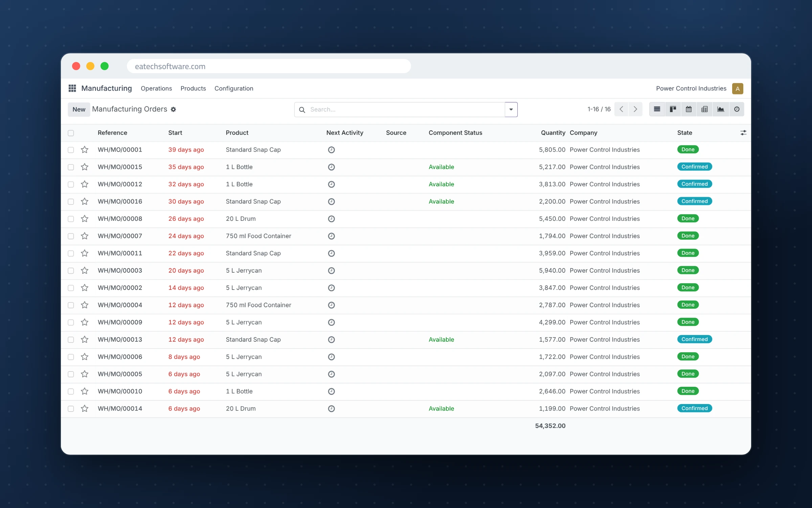The image size is (812, 508).
Task: Open activity clock for WH/MO/00012
Action: coord(332,184)
